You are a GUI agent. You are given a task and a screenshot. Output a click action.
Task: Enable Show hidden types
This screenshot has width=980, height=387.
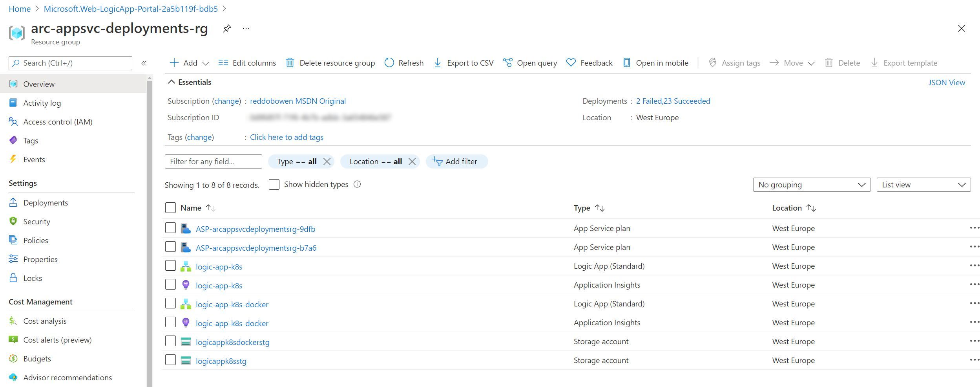pos(274,184)
